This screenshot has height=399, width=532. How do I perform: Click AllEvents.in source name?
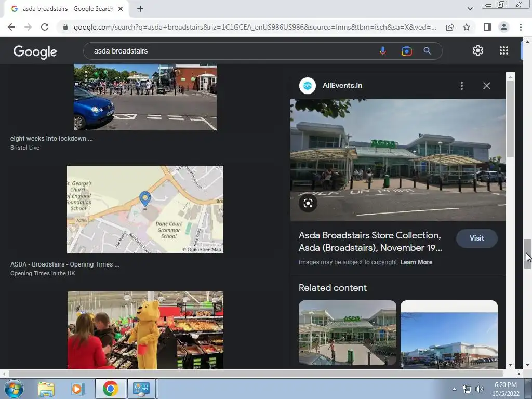(x=342, y=86)
